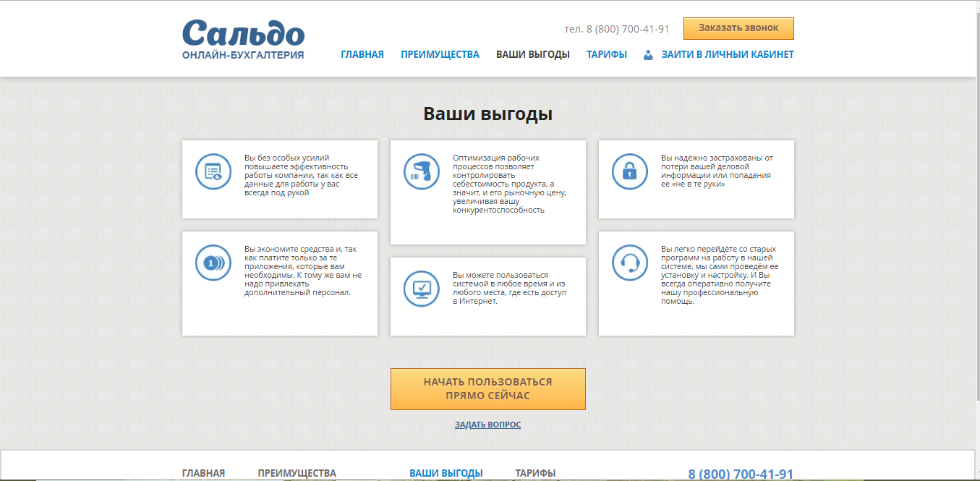Click the user icon beside ЗАЙТИ В ЛИЧНЫЙ КАБИНЕТ
The image size is (980, 481).
[x=648, y=54]
